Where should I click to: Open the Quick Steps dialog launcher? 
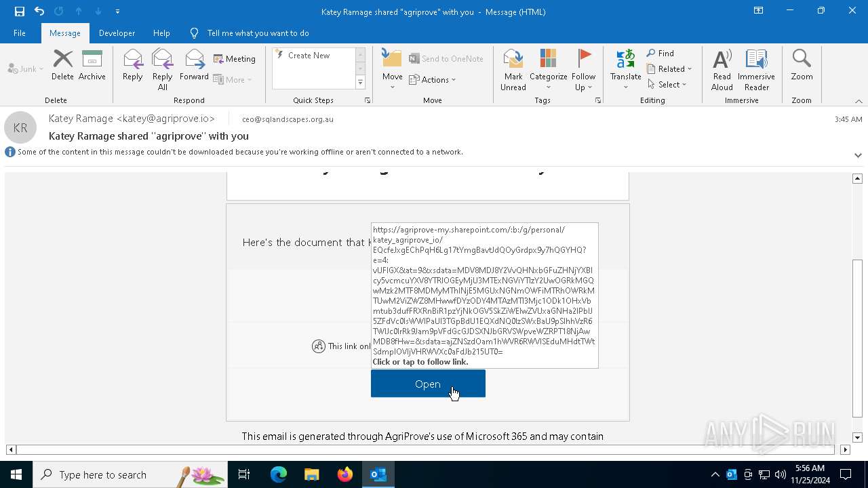click(x=368, y=100)
